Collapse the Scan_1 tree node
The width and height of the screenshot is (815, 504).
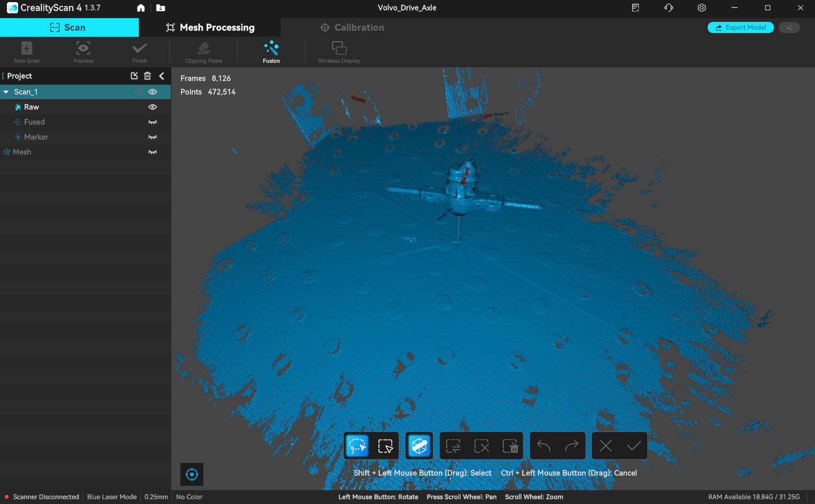[6, 92]
